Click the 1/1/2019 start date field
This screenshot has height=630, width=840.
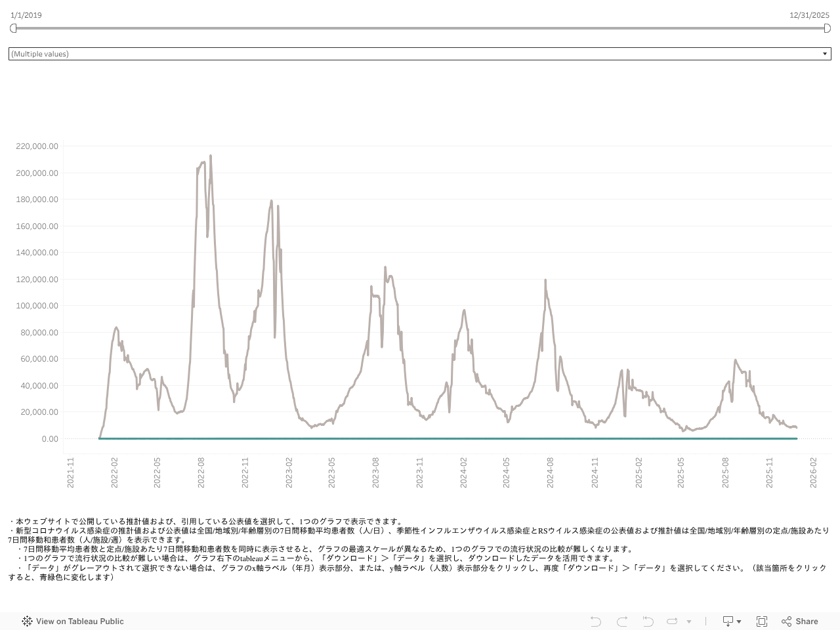coord(26,15)
